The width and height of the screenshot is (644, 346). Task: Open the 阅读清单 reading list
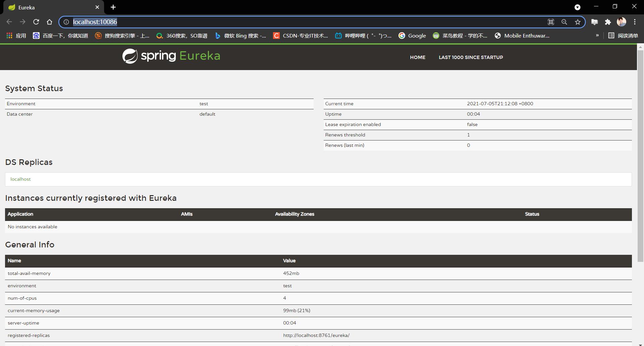[x=623, y=36]
